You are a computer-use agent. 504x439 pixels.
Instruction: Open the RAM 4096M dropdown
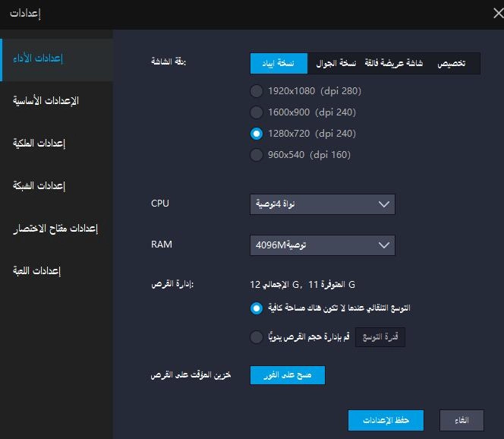[323, 245]
